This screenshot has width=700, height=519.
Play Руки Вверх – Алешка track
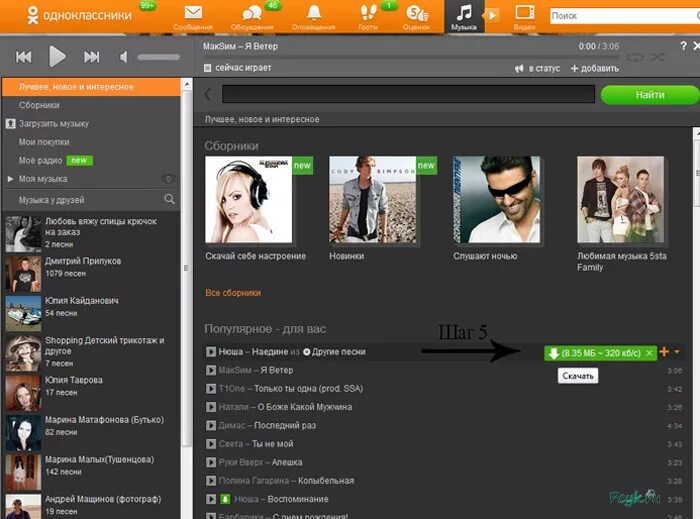click(211, 462)
